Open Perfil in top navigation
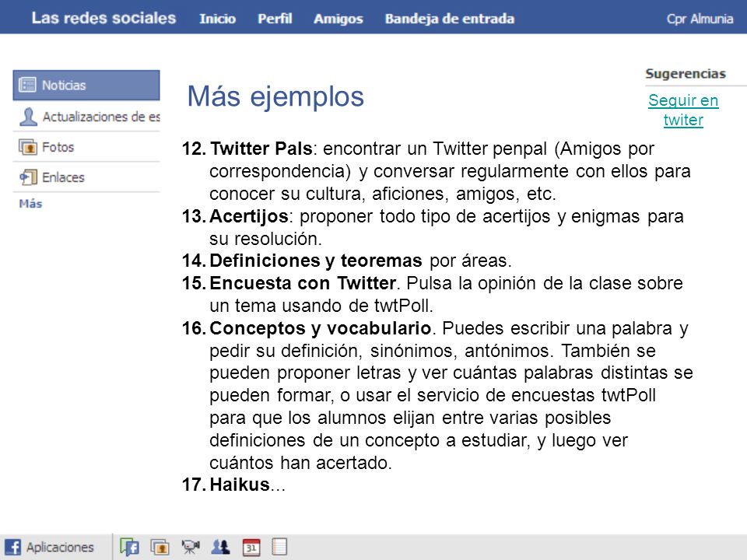This screenshot has width=747, height=560. (x=275, y=19)
